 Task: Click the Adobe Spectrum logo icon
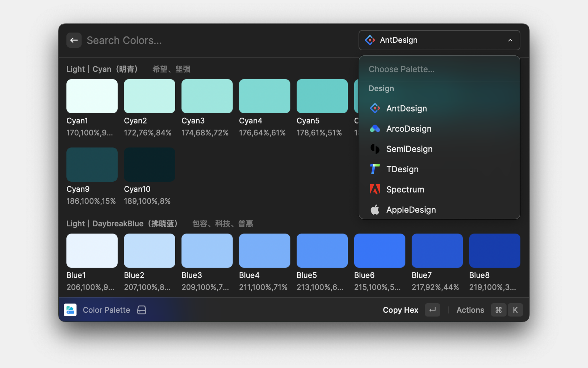pos(375,189)
